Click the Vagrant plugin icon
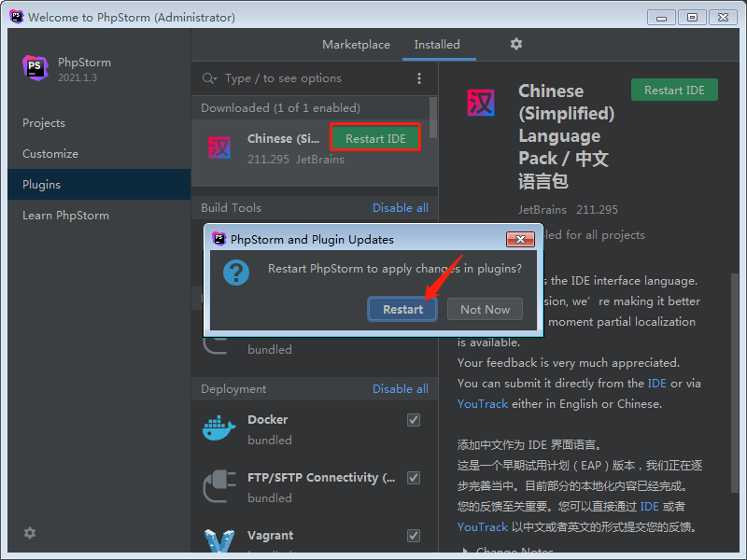 219,541
